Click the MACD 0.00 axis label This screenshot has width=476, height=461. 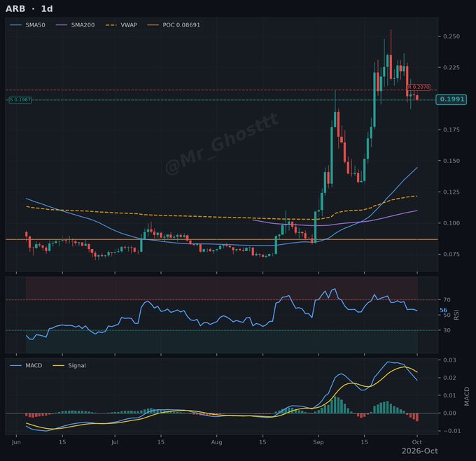(449, 413)
